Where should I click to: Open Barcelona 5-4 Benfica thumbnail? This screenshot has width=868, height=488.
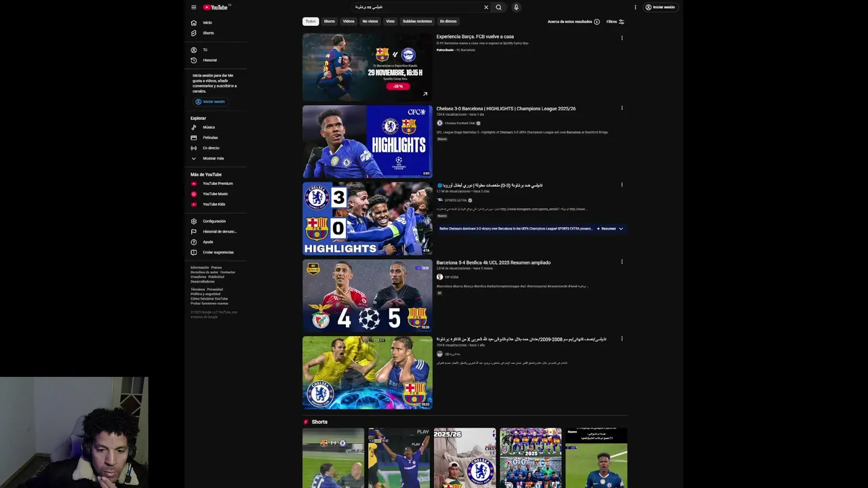click(x=367, y=296)
